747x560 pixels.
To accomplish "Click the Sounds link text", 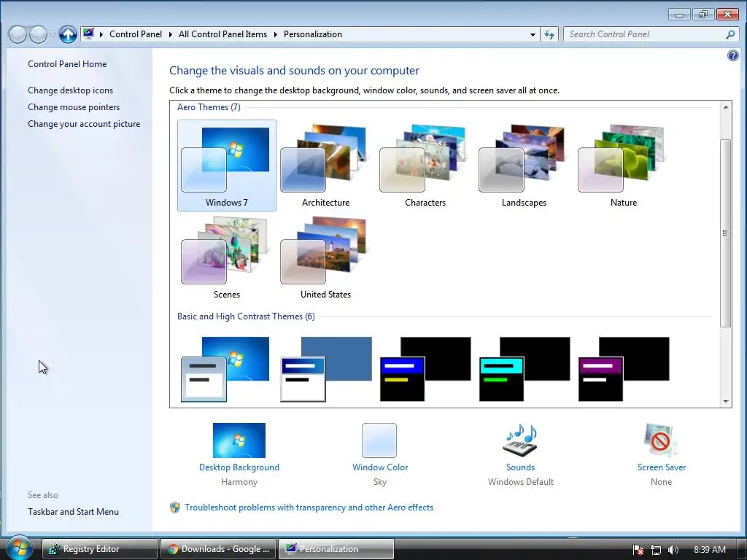I will coord(520,467).
